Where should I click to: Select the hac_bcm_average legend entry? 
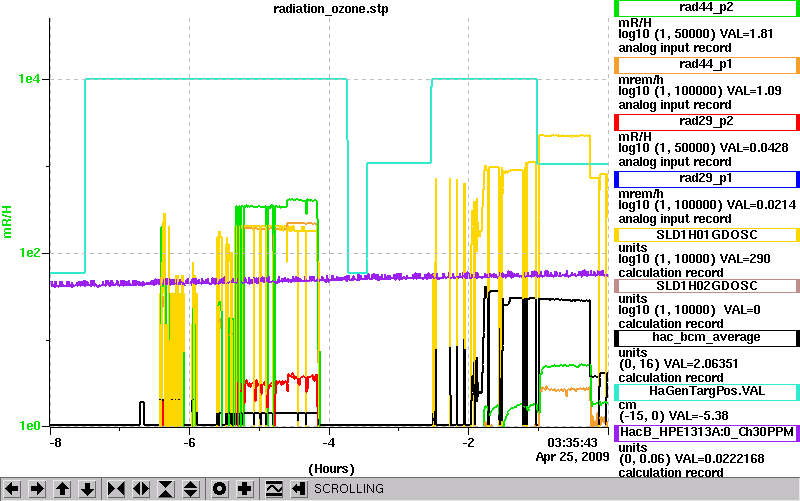point(707,337)
